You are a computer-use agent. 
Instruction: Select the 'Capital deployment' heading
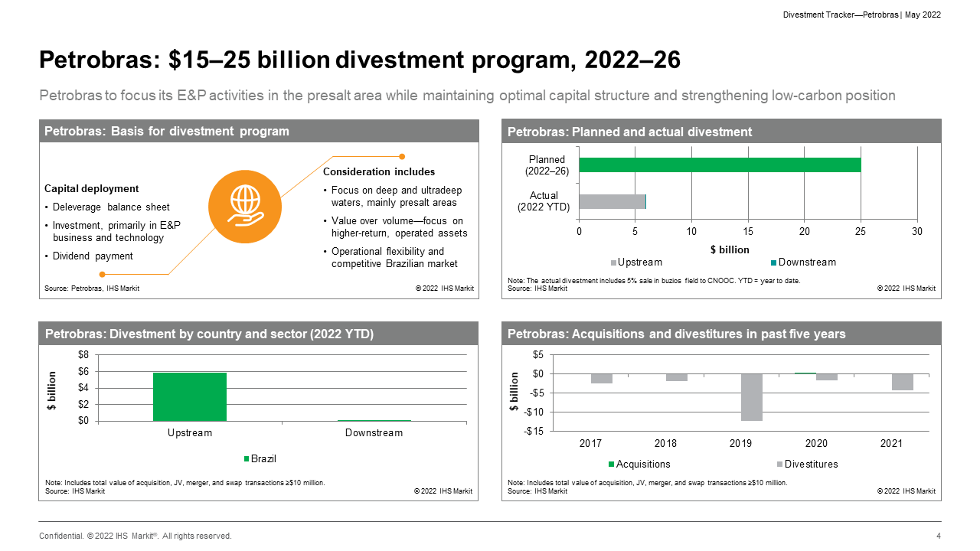tap(92, 188)
